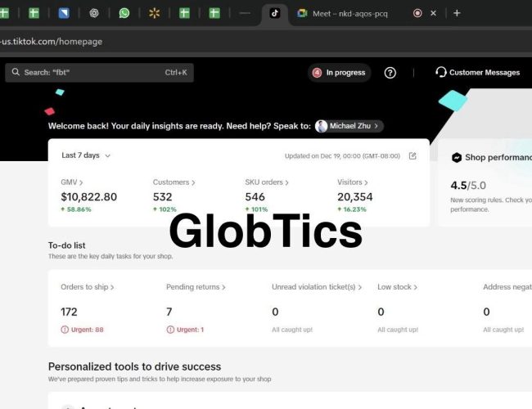Click the headset icon for Customer Messages

pyautogui.click(x=440, y=72)
